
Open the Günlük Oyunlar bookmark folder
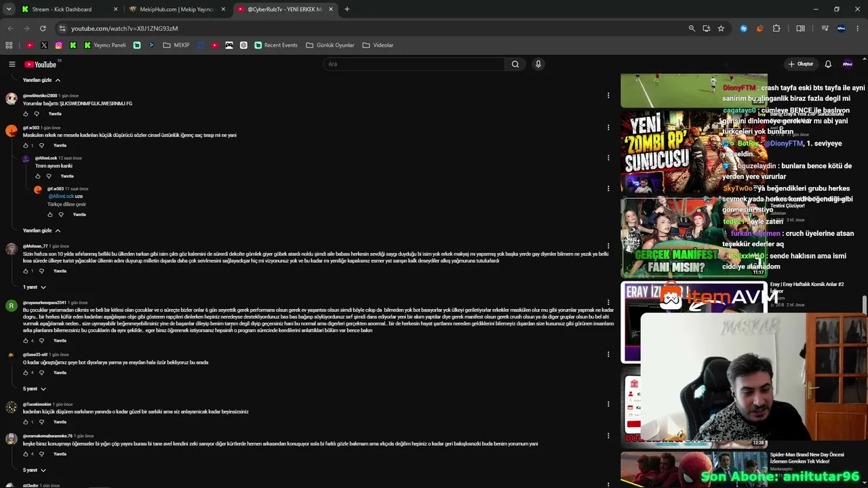click(330, 45)
